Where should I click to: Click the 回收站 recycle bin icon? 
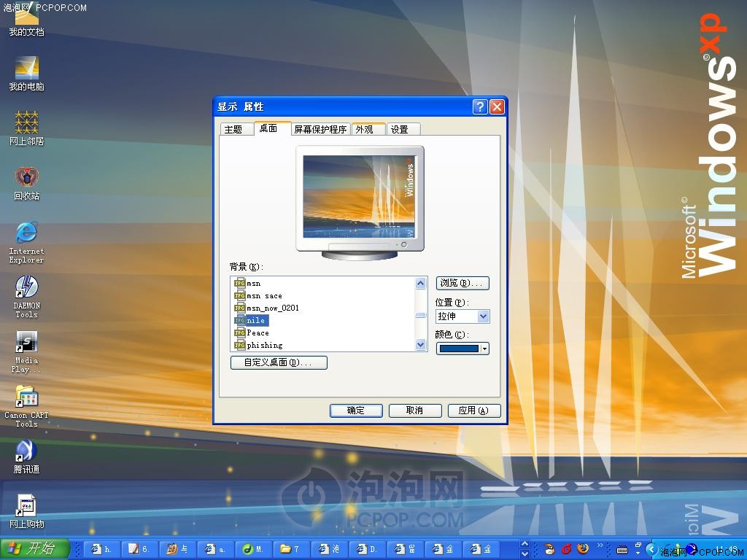coord(27,183)
